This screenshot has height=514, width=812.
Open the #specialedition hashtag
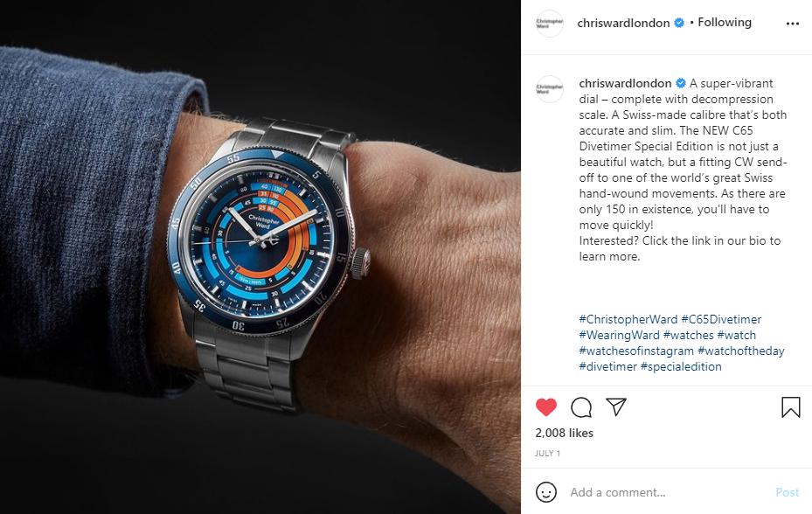[681, 366]
